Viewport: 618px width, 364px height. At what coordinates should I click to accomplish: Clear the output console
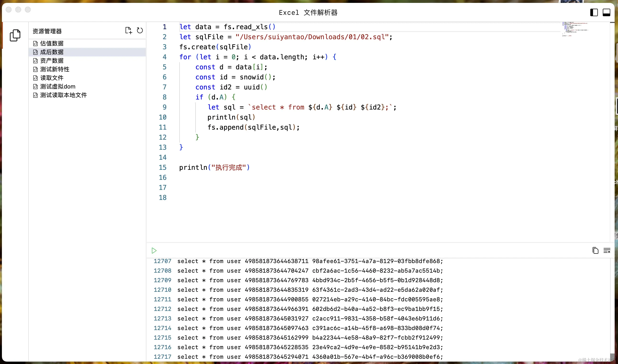tap(607, 250)
